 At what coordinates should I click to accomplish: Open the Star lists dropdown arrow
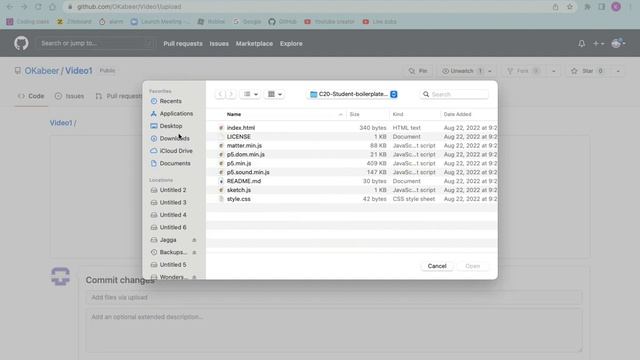tap(618, 71)
